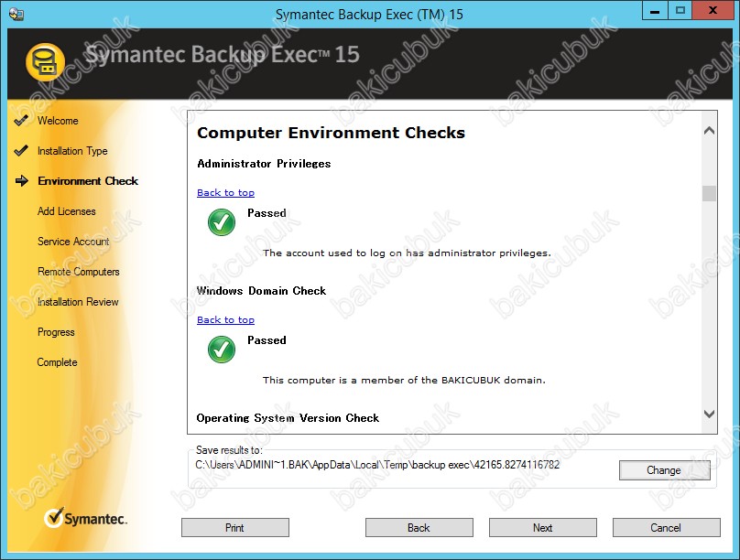Screen dimensions: 740x560
Task: Select the Add Licenses step
Action: 67,211
